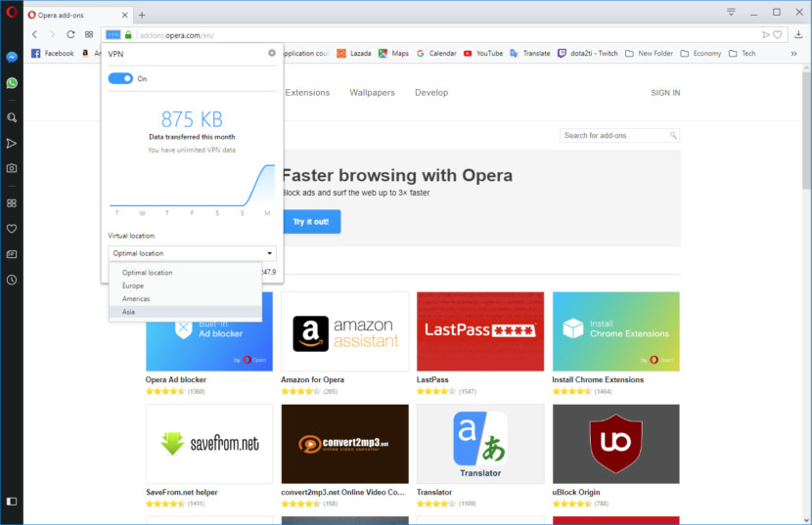812x525 pixels.
Task: Open Speed Dial icon in sidebar
Action: 12,203
